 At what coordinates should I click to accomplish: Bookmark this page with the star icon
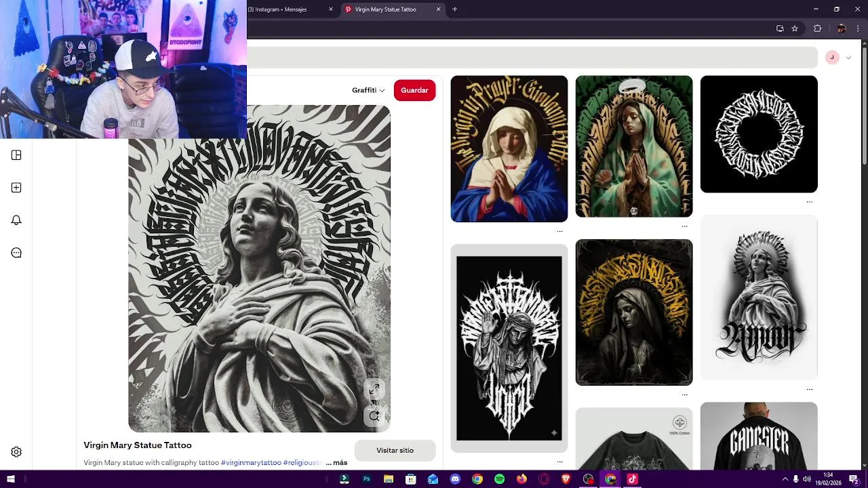(x=795, y=28)
